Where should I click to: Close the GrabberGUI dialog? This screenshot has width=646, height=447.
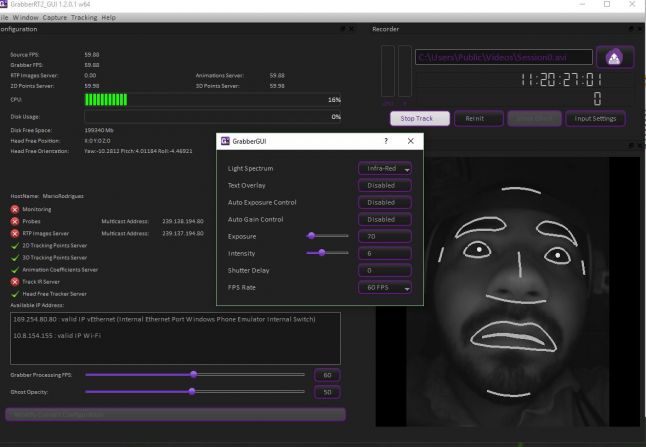point(410,141)
